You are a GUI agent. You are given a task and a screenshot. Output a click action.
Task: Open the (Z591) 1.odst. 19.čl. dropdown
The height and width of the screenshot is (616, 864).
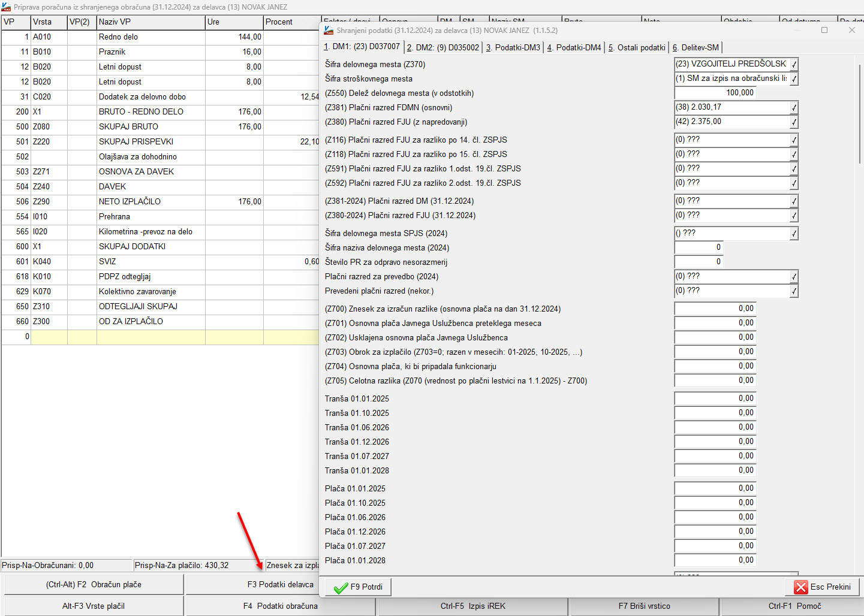794,168
